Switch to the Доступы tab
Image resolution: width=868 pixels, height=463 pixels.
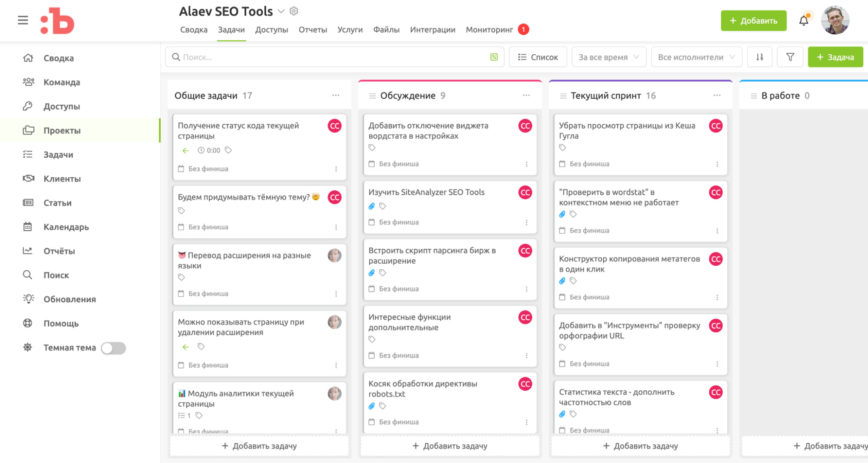pos(271,30)
